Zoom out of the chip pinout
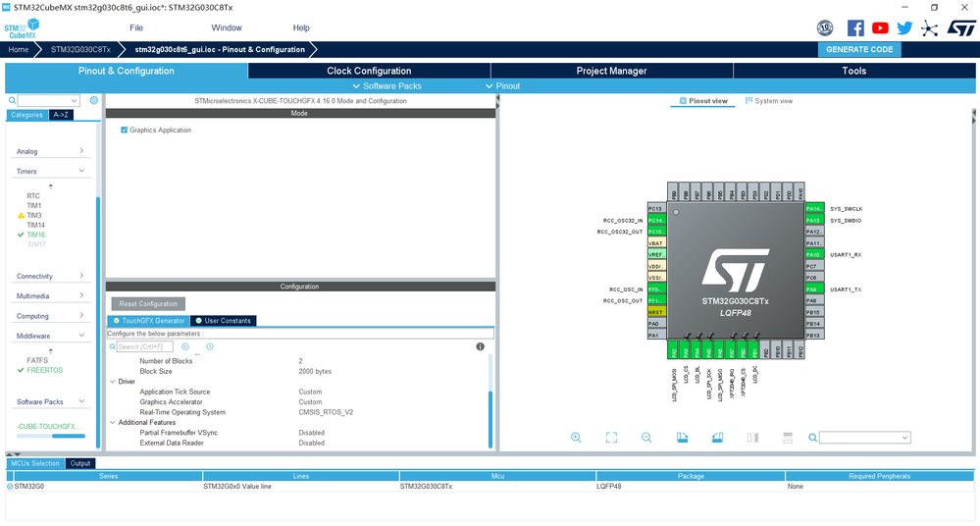Image resolution: width=980 pixels, height=526 pixels. click(646, 438)
